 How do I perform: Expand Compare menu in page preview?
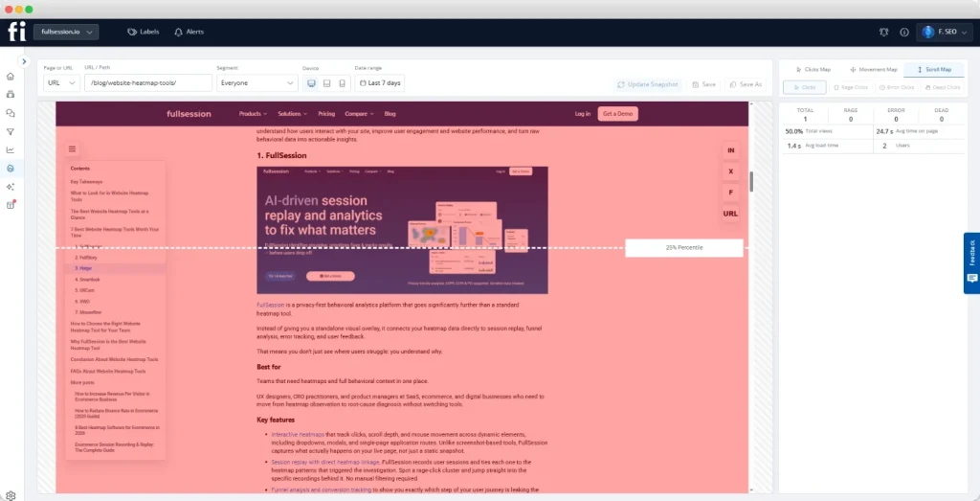(360, 114)
